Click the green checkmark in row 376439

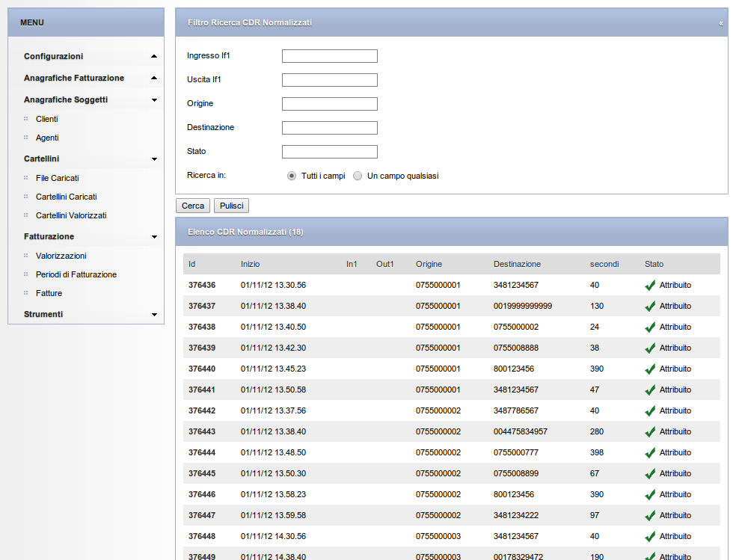click(x=650, y=348)
